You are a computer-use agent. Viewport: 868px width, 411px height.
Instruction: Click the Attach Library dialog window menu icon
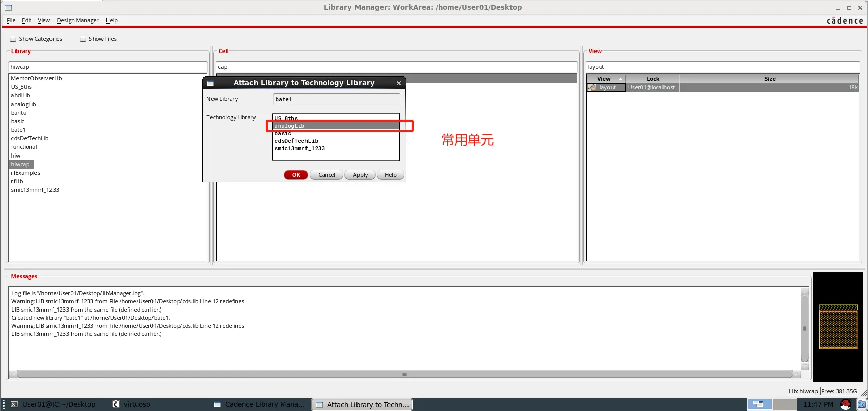[210, 83]
